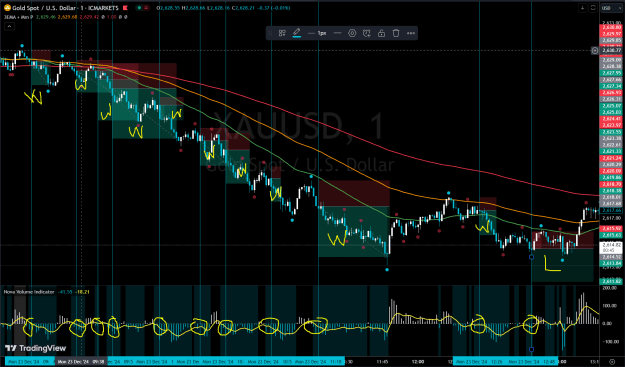Image resolution: width=625 pixels, height=367 pixels.
Task: Click the auto-fit icon left of USD
Action: click(x=593, y=8)
